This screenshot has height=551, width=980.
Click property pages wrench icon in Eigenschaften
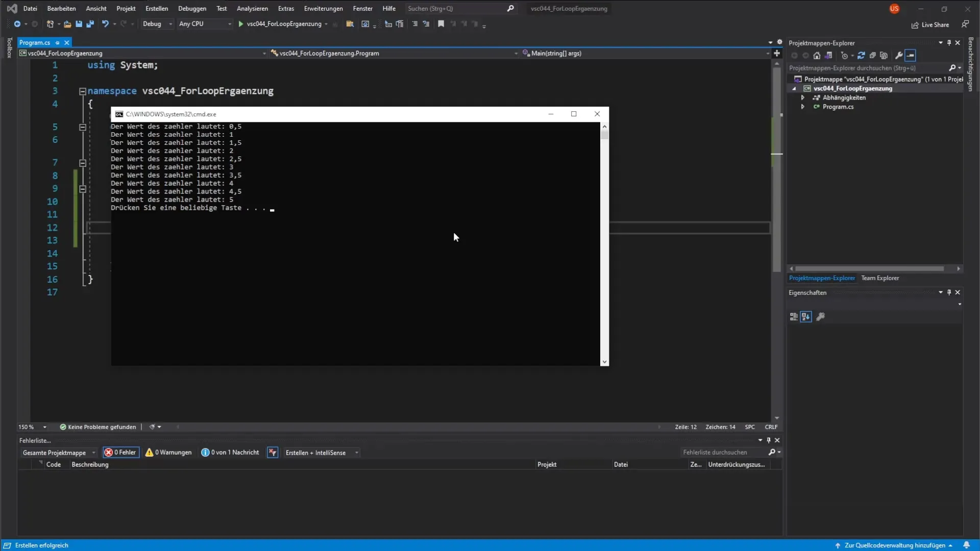821,317
